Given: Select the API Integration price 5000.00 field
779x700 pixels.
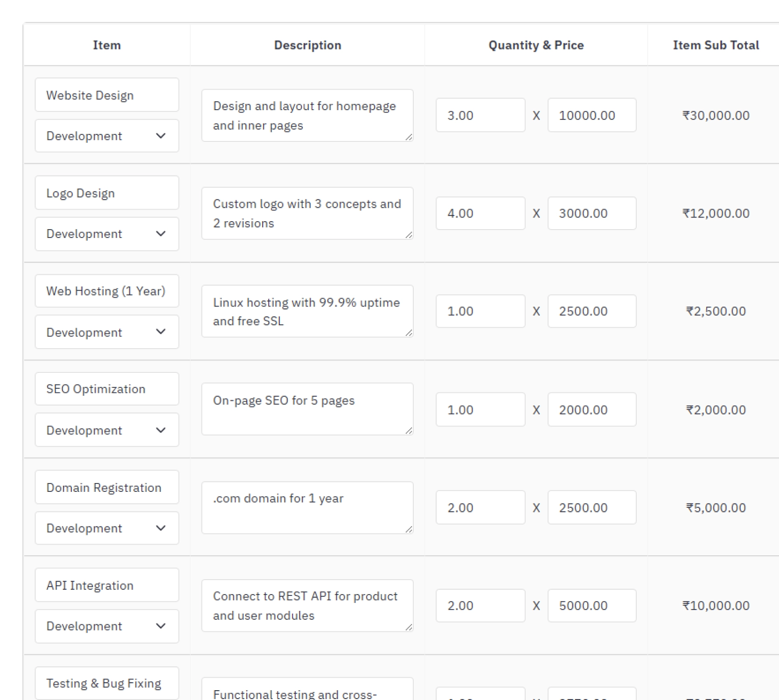Looking at the screenshot, I should (x=592, y=605).
